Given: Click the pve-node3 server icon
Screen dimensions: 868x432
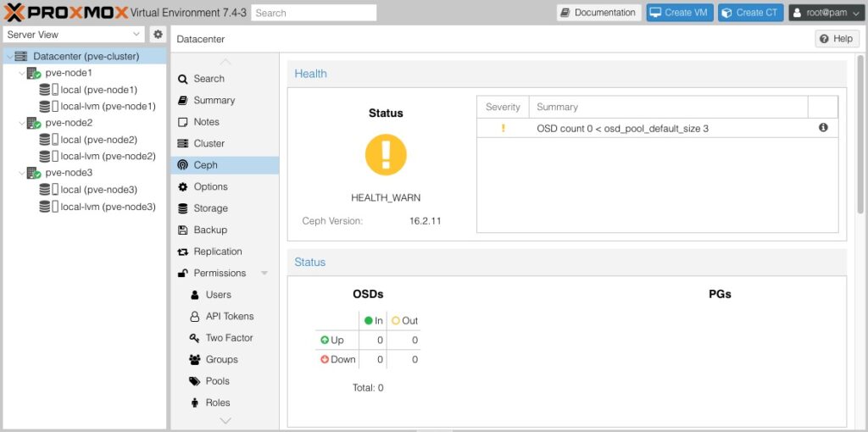Looking at the screenshot, I should tap(34, 173).
